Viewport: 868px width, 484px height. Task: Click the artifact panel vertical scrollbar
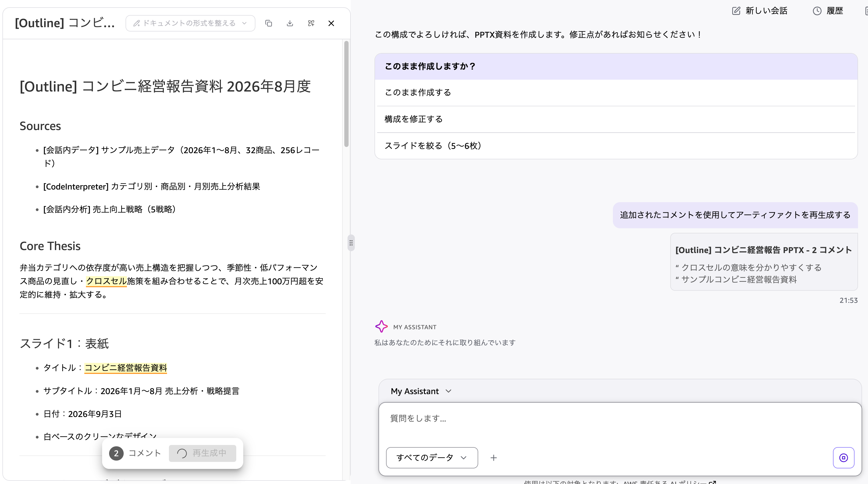346,94
